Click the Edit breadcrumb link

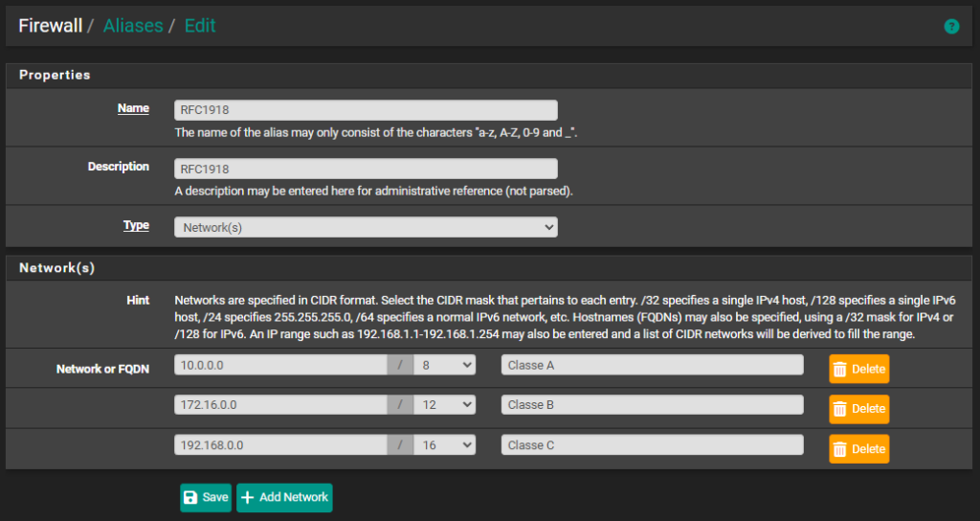point(200,26)
